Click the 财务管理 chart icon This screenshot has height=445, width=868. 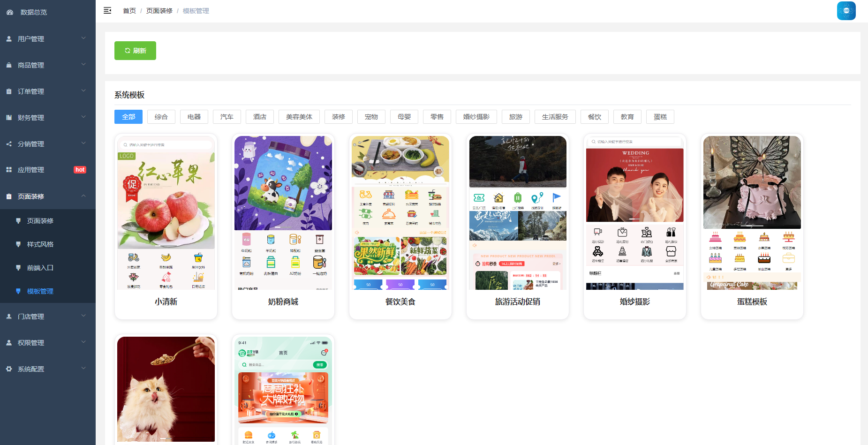(x=9, y=118)
